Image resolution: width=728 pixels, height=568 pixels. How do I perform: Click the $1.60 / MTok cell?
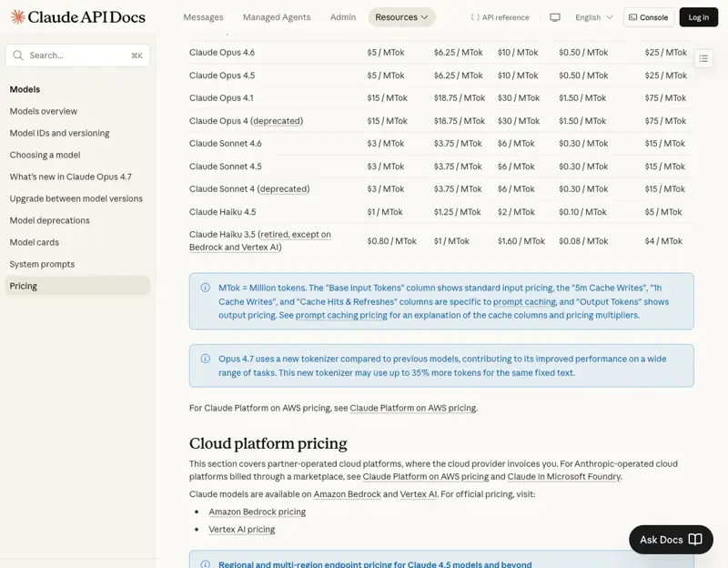(521, 241)
